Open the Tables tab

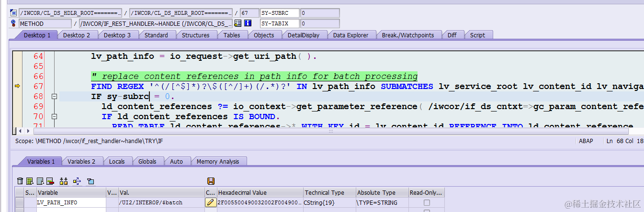coord(232,35)
